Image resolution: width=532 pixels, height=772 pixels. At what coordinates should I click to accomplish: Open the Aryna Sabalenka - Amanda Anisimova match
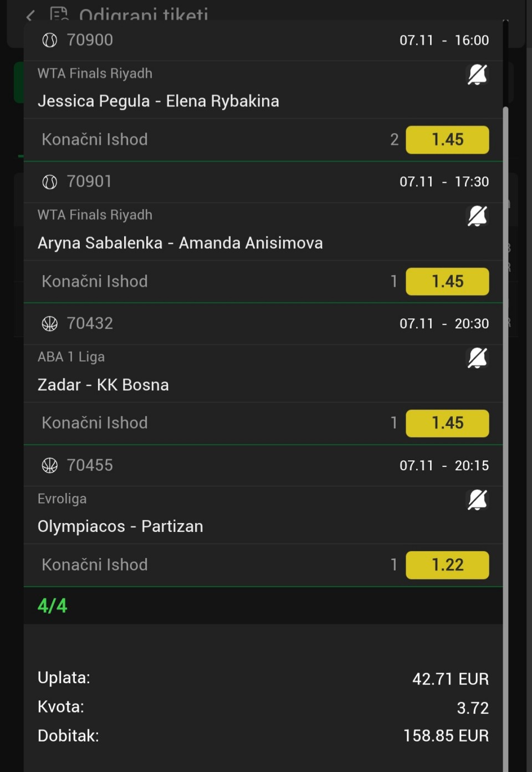coord(180,243)
